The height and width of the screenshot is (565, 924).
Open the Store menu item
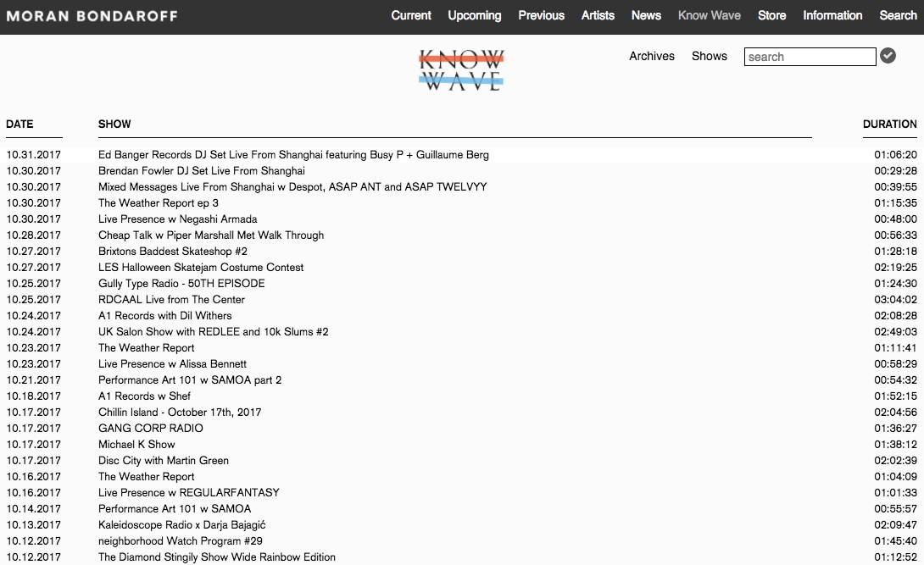coord(771,16)
